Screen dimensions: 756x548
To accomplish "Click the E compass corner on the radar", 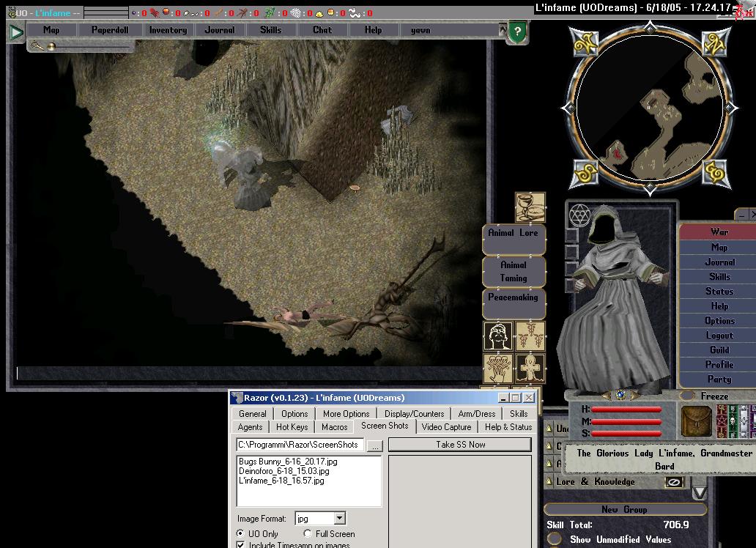I will tap(714, 173).
